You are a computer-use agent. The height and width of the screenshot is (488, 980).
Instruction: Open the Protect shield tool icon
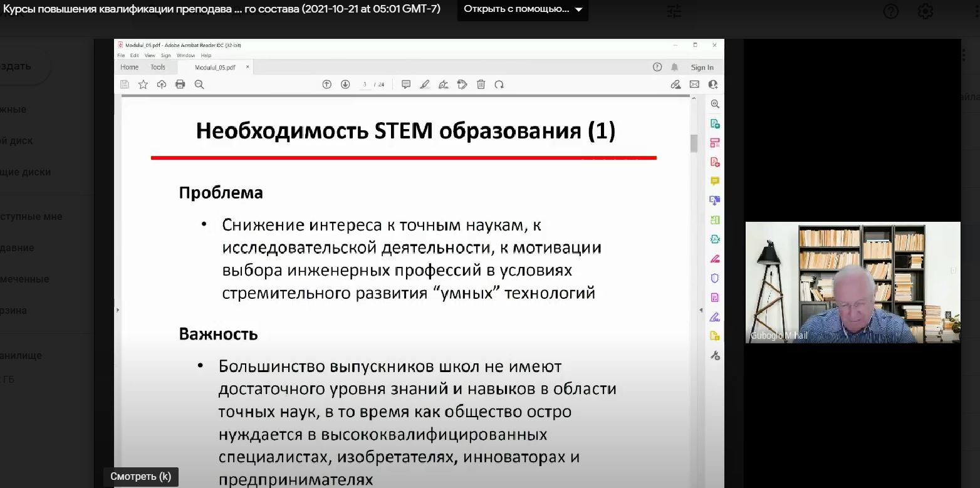715,278
